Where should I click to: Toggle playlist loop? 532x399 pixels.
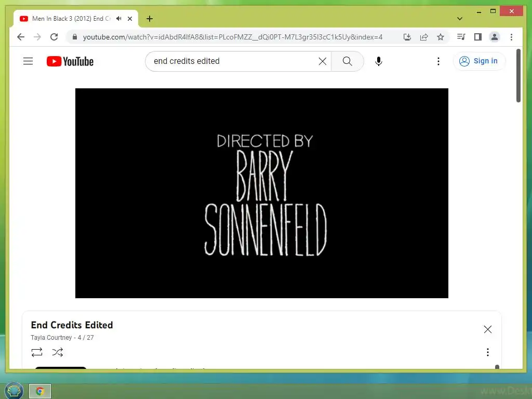(37, 352)
